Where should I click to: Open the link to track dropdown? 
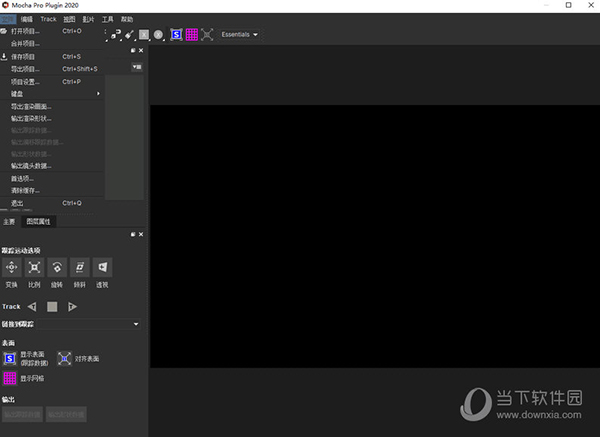click(88, 324)
